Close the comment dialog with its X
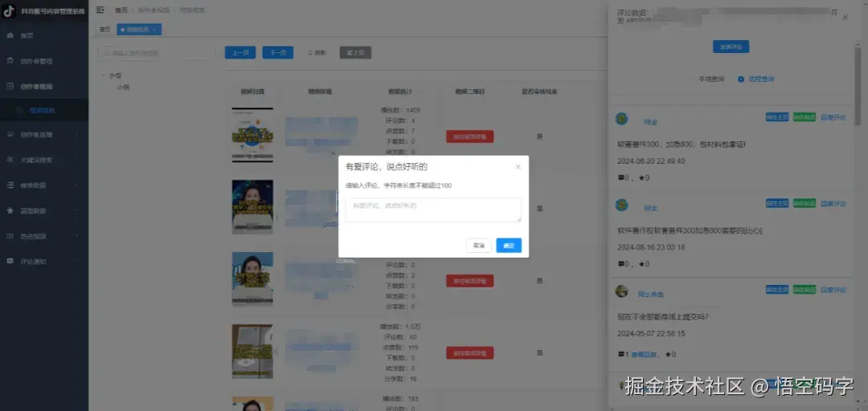The height and width of the screenshot is (411, 868). 518,166
